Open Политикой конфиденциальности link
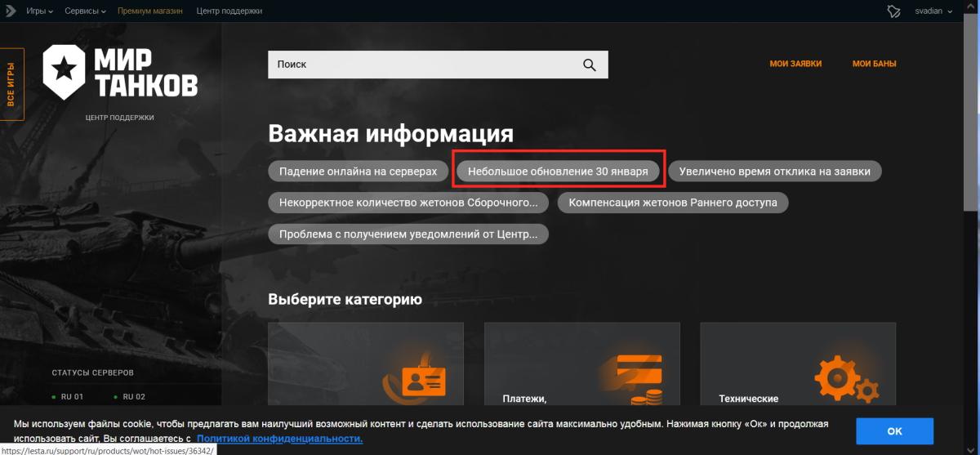This screenshot has height=455, width=980. click(x=279, y=439)
